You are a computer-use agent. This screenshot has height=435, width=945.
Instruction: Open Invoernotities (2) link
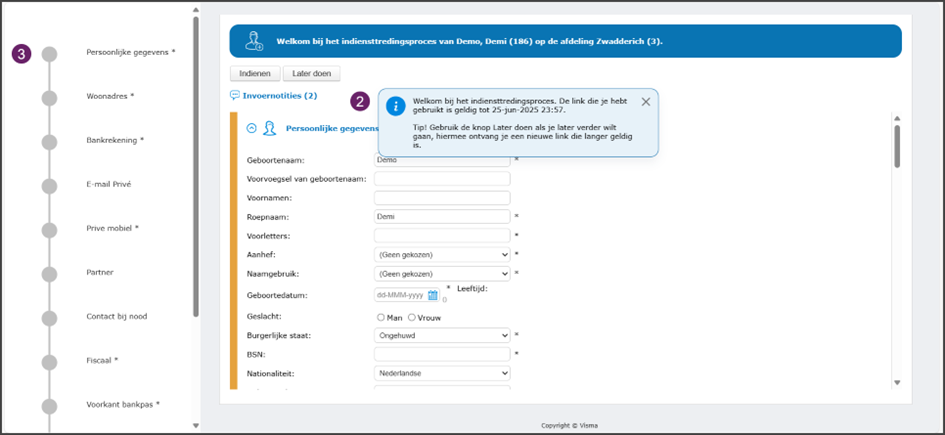(x=280, y=96)
